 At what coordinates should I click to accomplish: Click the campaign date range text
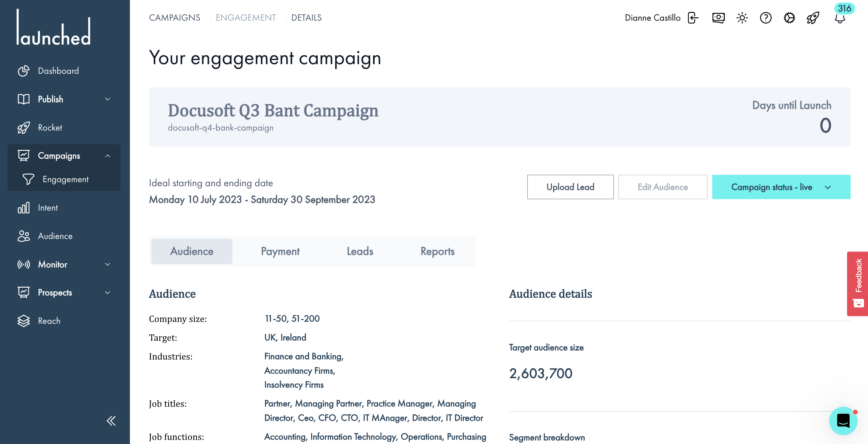[262, 200]
